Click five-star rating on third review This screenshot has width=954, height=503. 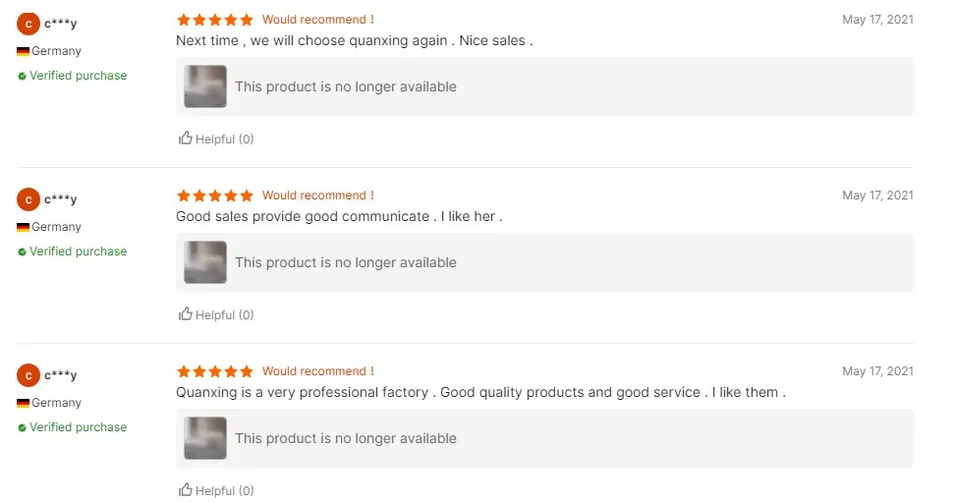click(x=215, y=371)
